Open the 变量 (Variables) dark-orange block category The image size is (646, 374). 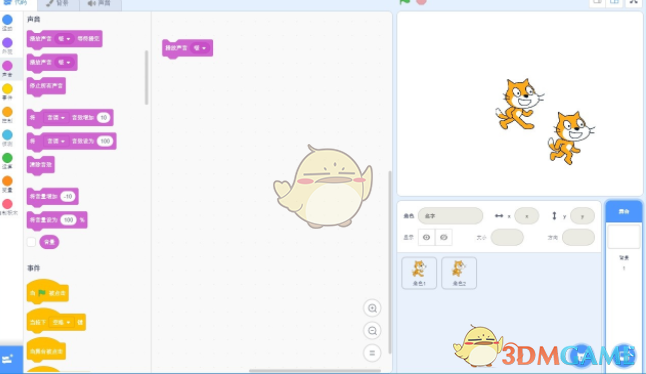tap(7, 184)
